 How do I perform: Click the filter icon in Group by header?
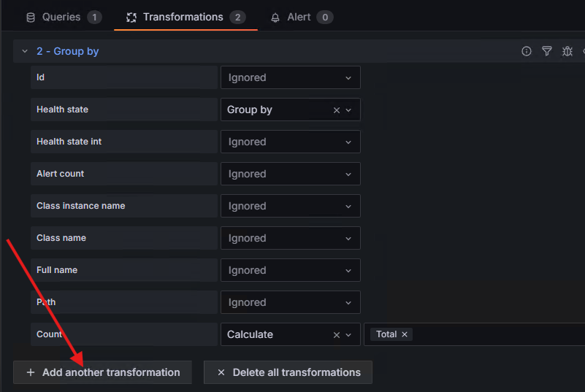pos(546,51)
